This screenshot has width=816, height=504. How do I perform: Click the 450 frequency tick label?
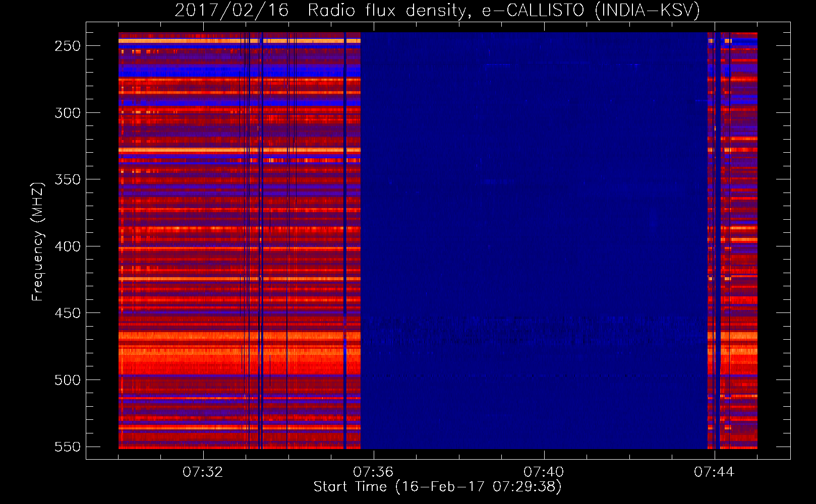click(68, 313)
